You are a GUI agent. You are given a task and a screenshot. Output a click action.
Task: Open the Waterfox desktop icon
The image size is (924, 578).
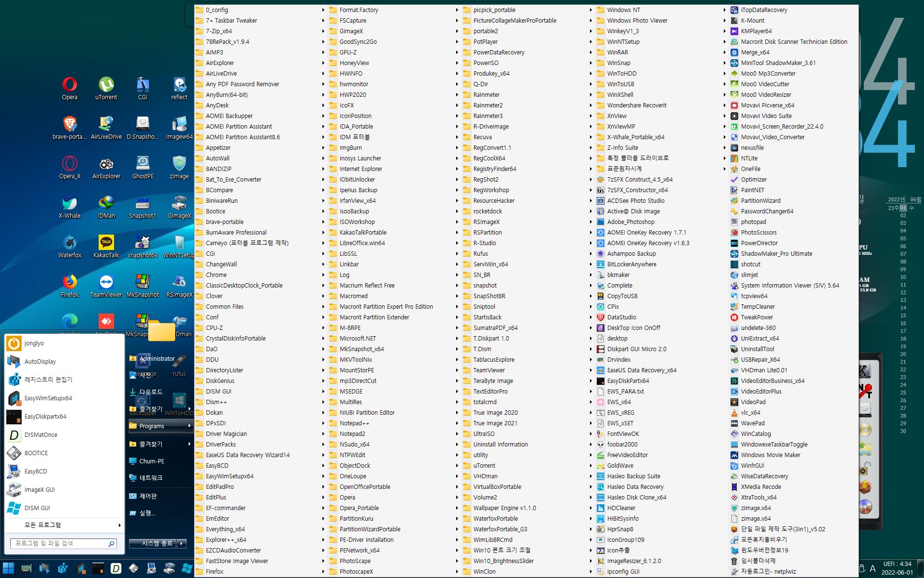(70, 247)
